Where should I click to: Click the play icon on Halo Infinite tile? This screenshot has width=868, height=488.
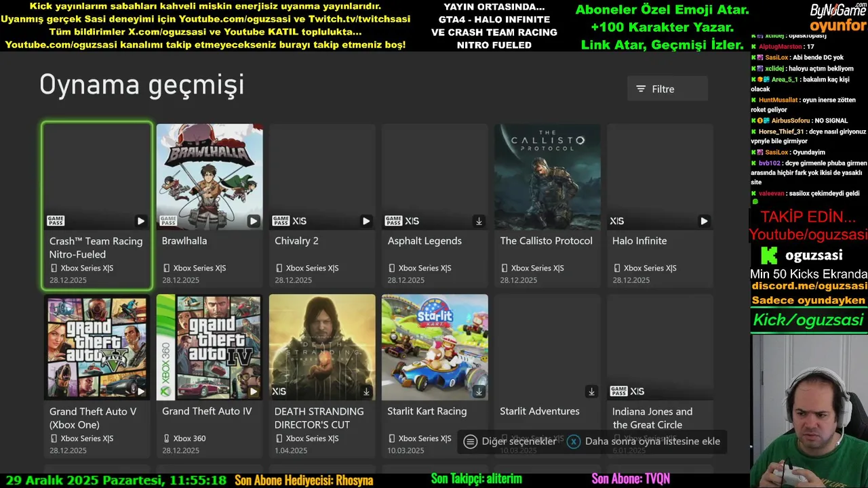pyautogui.click(x=704, y=221)
